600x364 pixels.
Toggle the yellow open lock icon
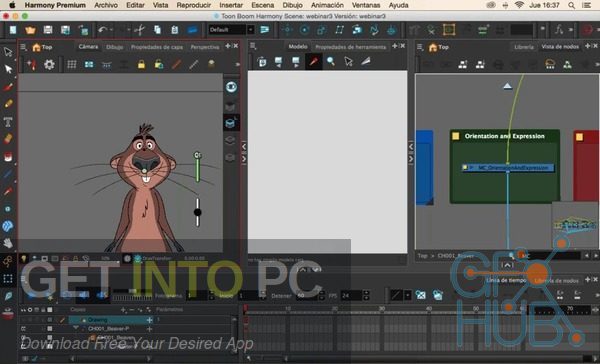coord(159,64)
